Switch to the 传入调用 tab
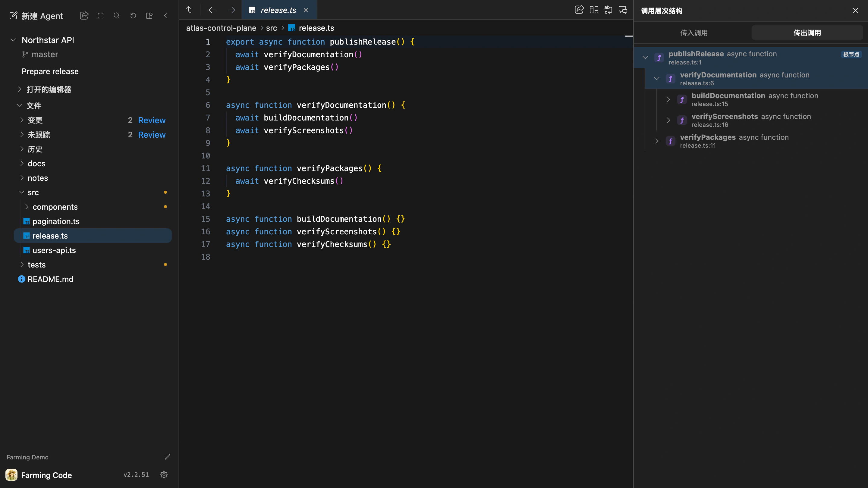The image size is (868, 488). pyautogui.click(x=694, y=33)
